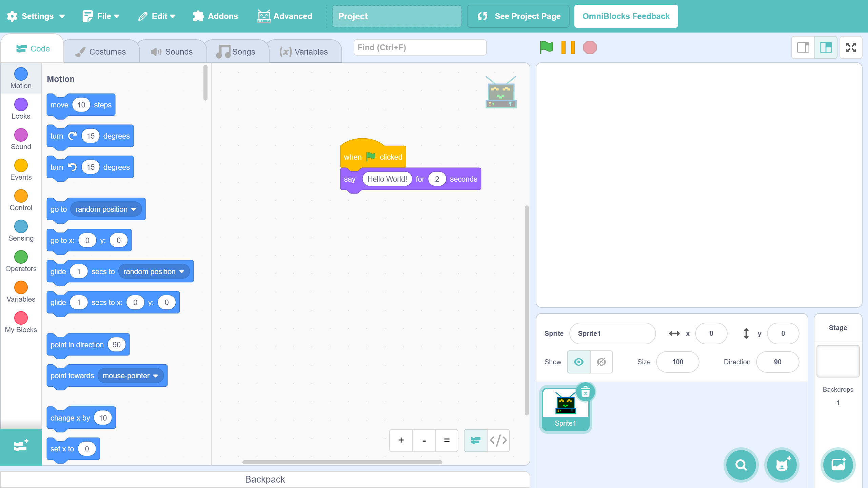
Task: Click the red stop sign icon
Action: [590, 47]
